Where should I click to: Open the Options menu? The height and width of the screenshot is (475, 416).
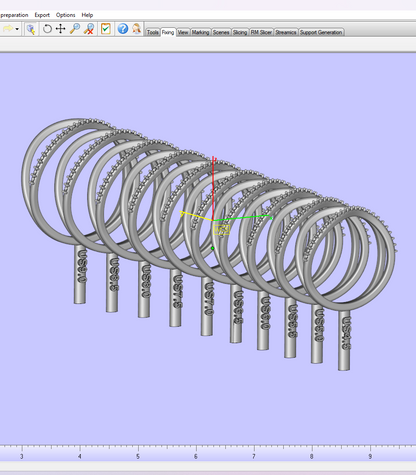[x=66, y=15]
